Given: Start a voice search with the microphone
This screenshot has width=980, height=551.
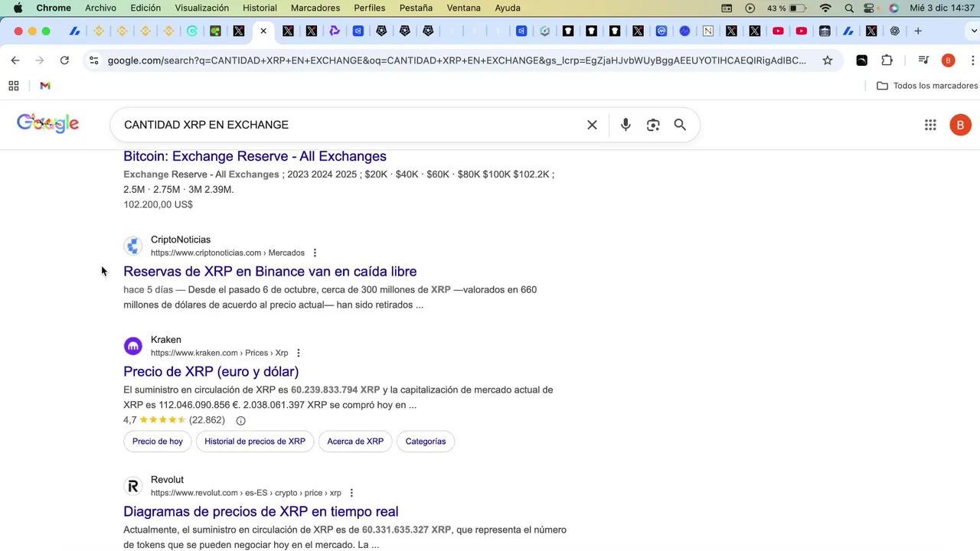Looking at the screenshot, I should coord(626,125).
